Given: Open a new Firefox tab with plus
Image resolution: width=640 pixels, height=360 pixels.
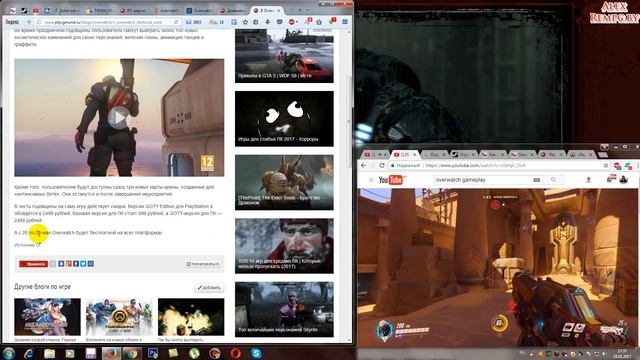Looking at the screenshot, I should click(300, 10).
